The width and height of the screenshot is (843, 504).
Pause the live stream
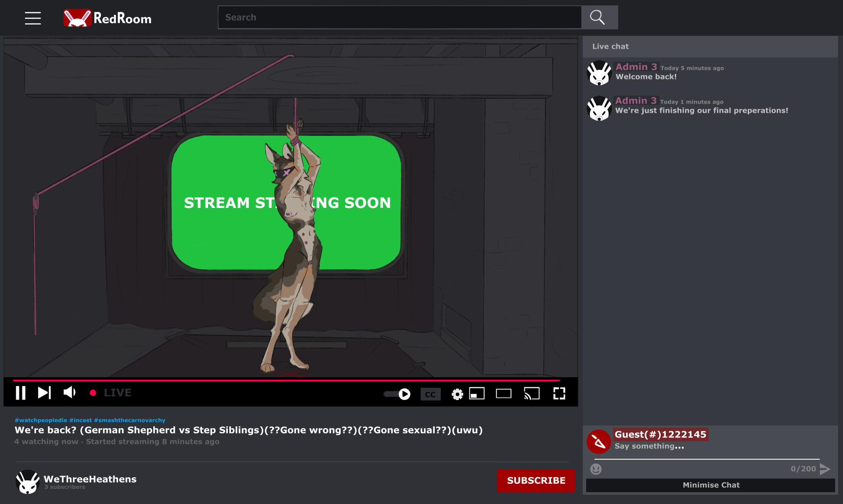[x=21, y=393]
